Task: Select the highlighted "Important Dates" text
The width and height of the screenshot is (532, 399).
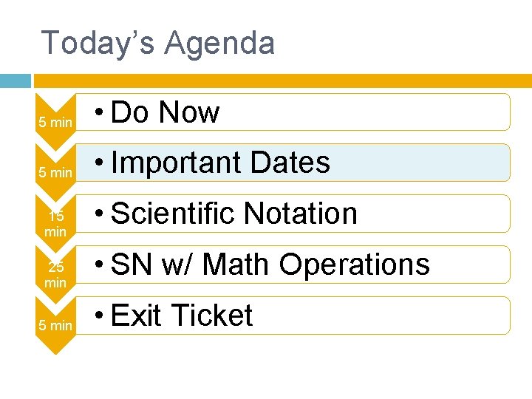Action: pyautogui.click(x=220, y=163)
